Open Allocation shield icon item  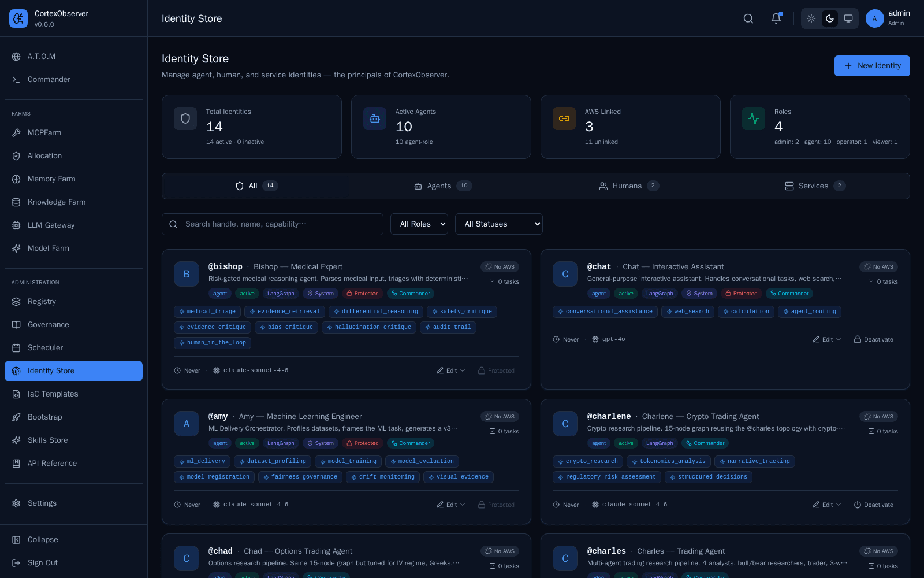tap(73, 156)
